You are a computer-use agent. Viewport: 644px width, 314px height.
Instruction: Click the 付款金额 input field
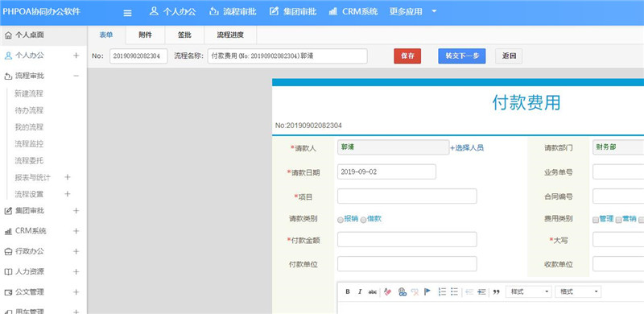407,240
